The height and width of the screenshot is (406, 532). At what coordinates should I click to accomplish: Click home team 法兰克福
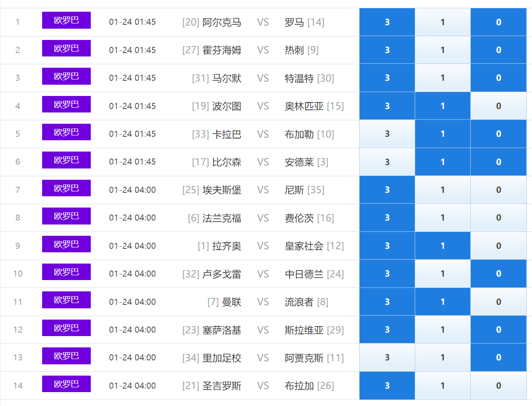[x=222, y=218]
